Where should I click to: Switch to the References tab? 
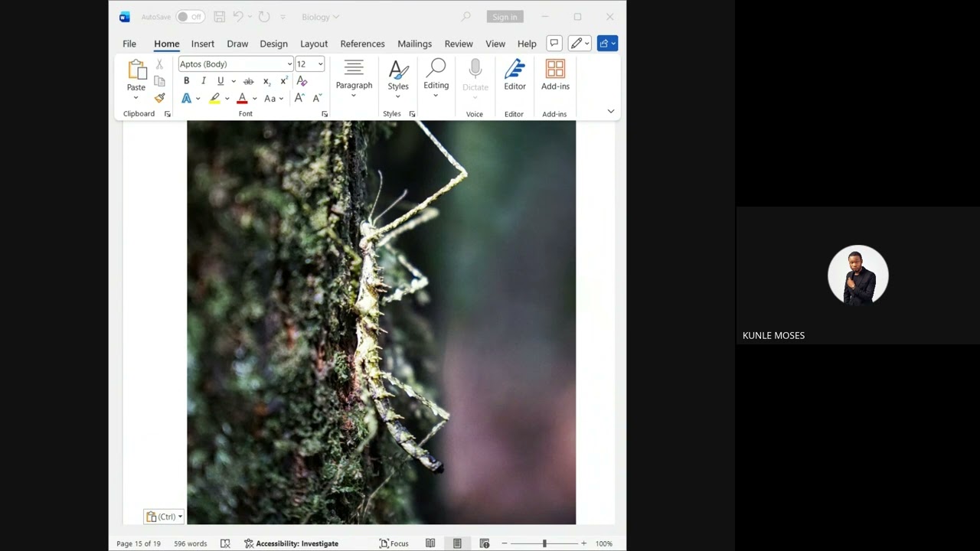362,44
